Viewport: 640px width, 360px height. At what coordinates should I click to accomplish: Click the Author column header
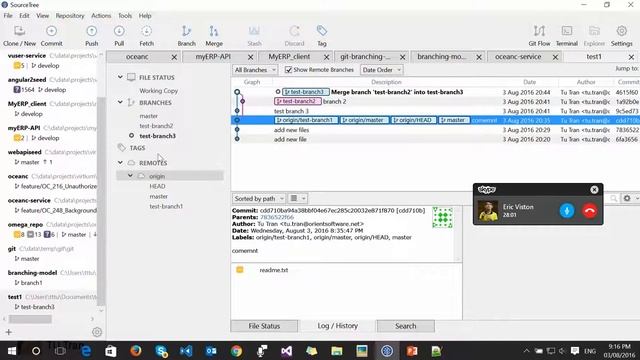(x=586, y=82)
